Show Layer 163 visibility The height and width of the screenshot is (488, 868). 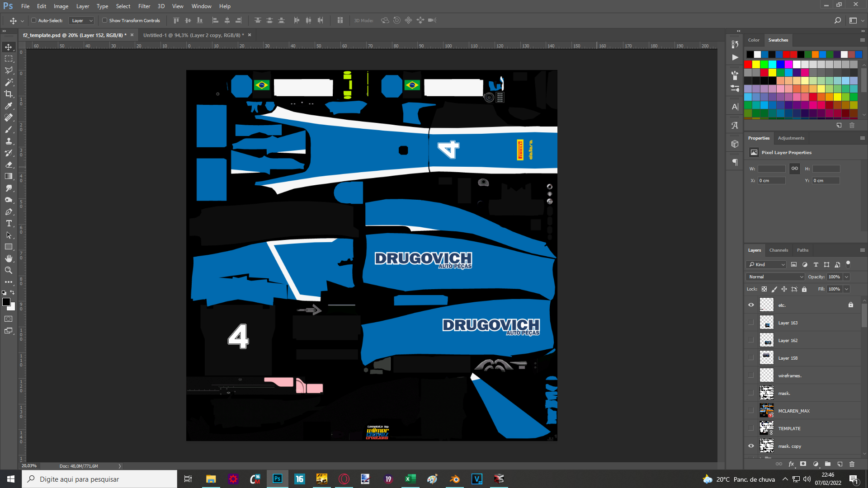pos(751,323)
